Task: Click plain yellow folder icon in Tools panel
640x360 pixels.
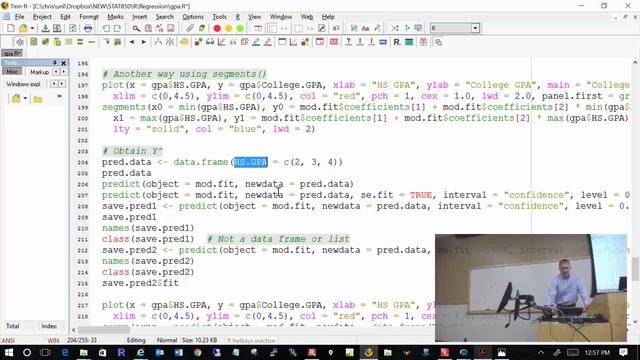Action: (x=38, y=99)
